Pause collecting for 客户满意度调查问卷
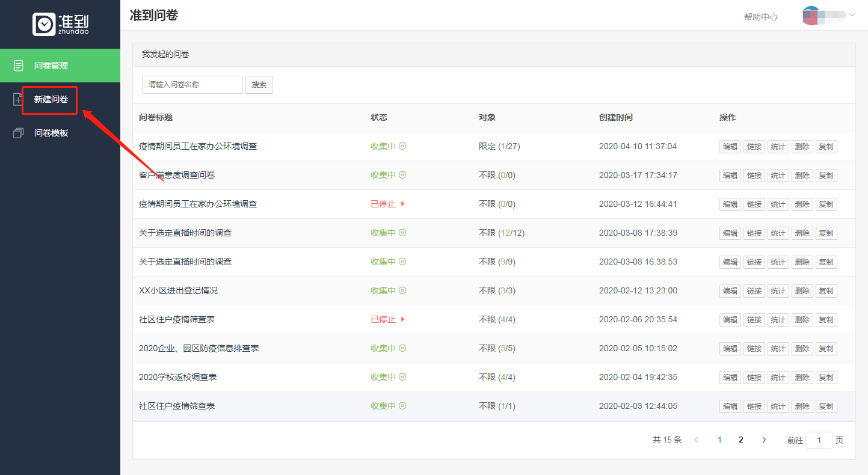 click(402, 175)
